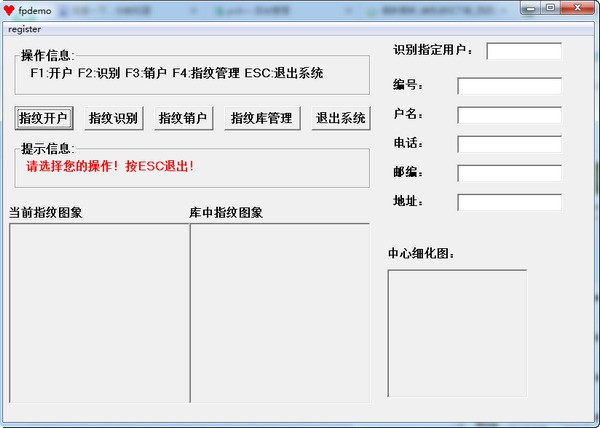Click the 指纹销户 button
The width and height of the screenshot is (600, 428).
pyautogui.click(x=184, y=118)
